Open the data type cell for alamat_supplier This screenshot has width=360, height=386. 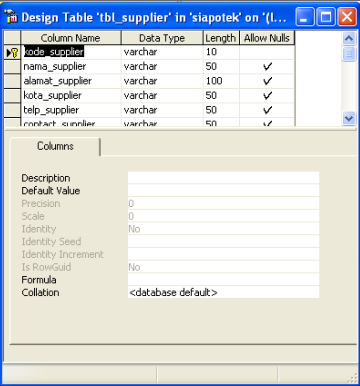pos(162,81)
